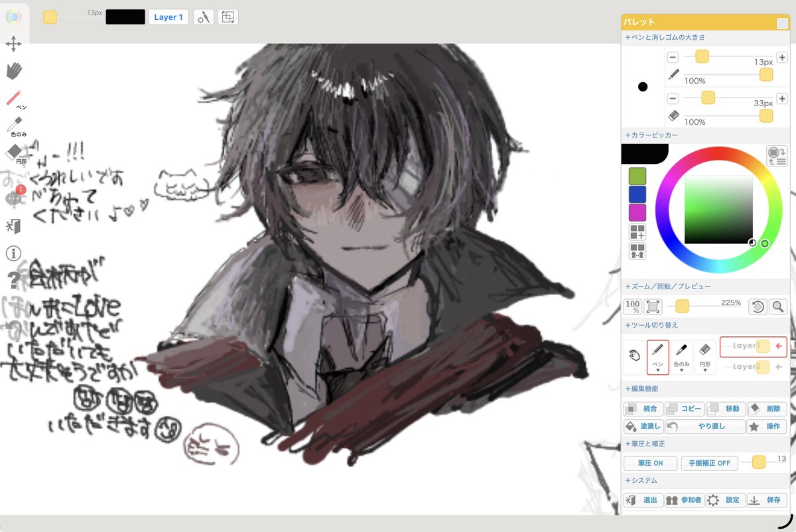
Task: Select the four-arrow move tool
Action: pyautogui.click(x=13, y=44)
